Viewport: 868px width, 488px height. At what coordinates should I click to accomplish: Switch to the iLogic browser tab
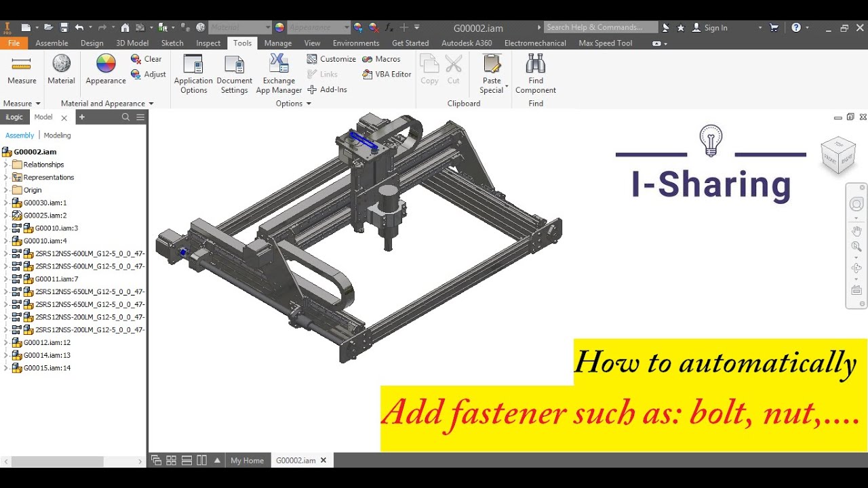(14, 117)
